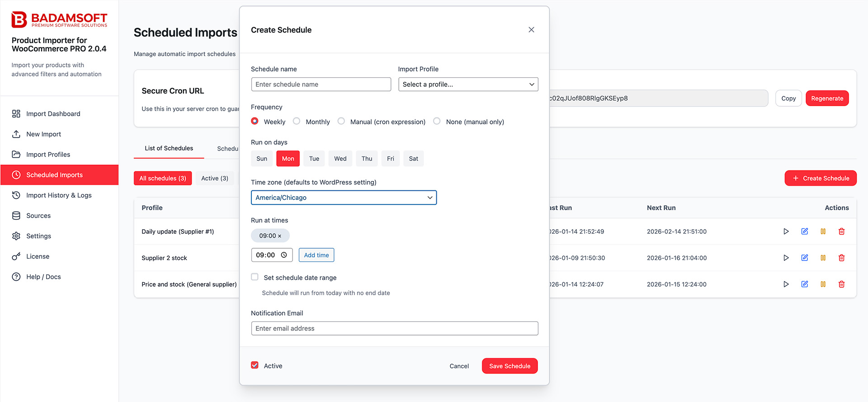Run Supplier 2 stock schedule now

786,258
